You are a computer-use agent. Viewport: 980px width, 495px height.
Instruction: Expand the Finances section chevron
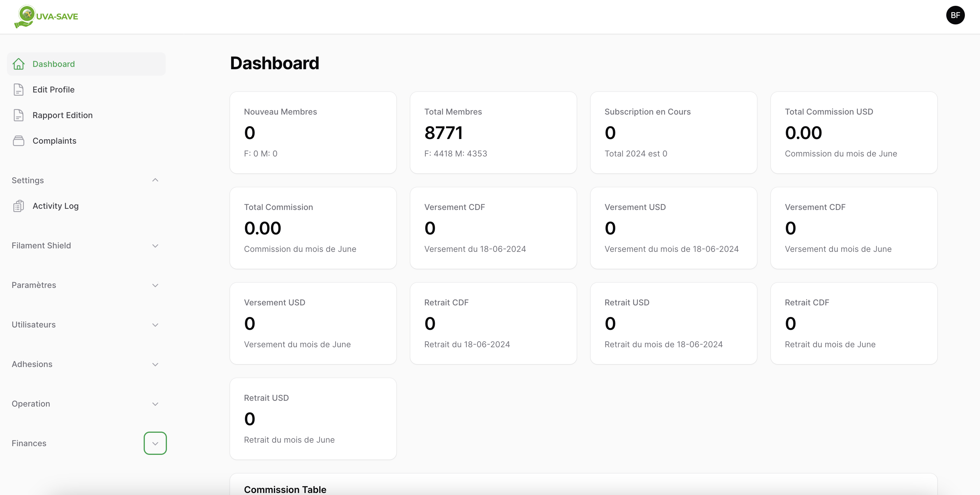(x=155, y=443)
